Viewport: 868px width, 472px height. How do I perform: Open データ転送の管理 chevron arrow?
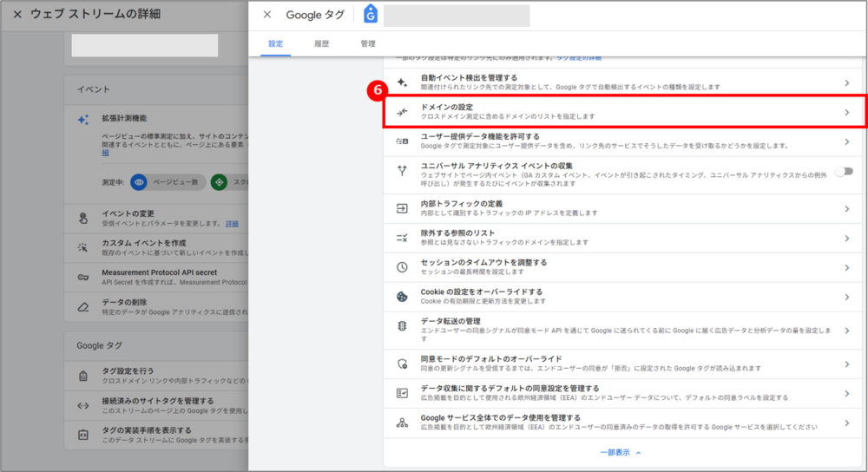[x=847, y=331]
